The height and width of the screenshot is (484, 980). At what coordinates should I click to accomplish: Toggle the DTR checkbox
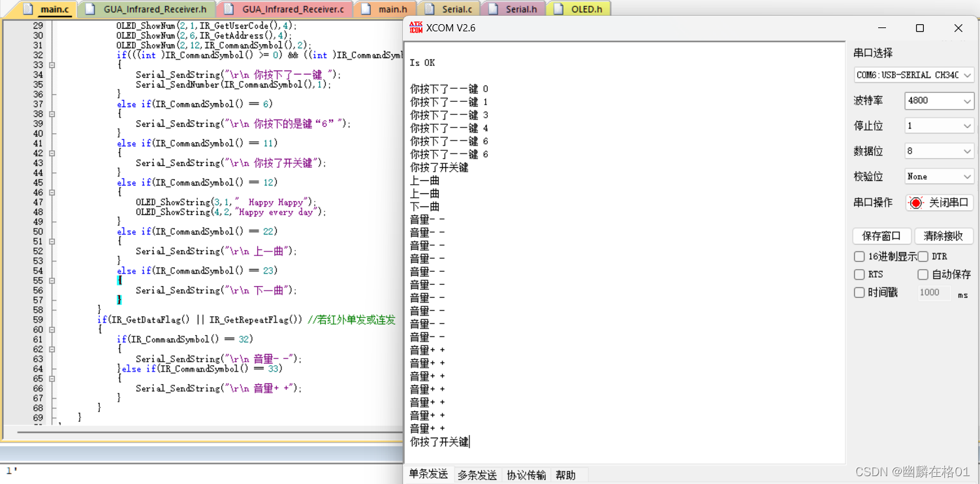coord(923,256)
